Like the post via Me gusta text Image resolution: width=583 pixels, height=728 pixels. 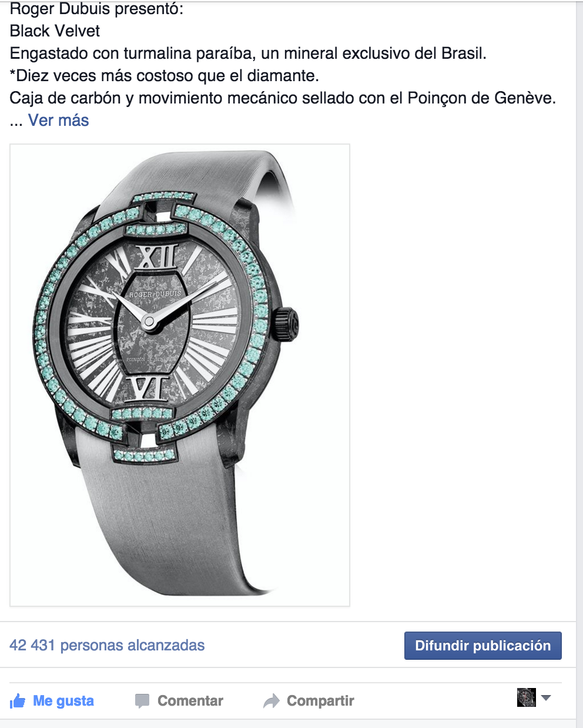(x=63, y=701)
